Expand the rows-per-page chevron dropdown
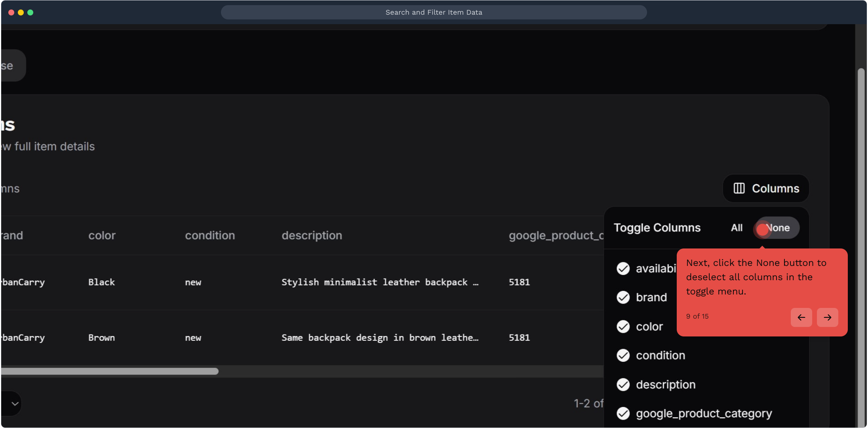This screenshot has width=868, height=428. tap(15, 403)
